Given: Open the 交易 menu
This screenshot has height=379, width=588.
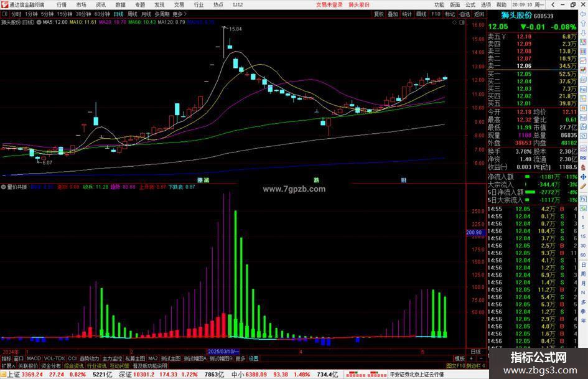Looking at the screenshot, I should (x=179, y=4).
